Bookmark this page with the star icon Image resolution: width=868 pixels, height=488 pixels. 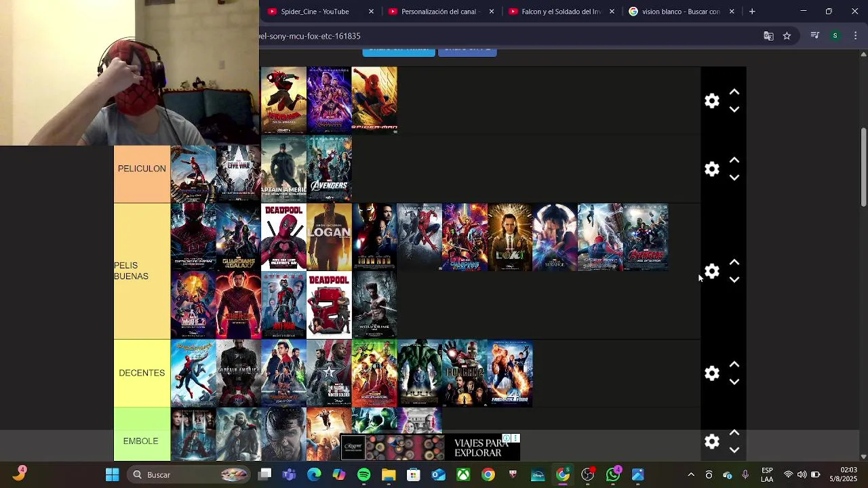pyautogui.click(x=787, y=36)
